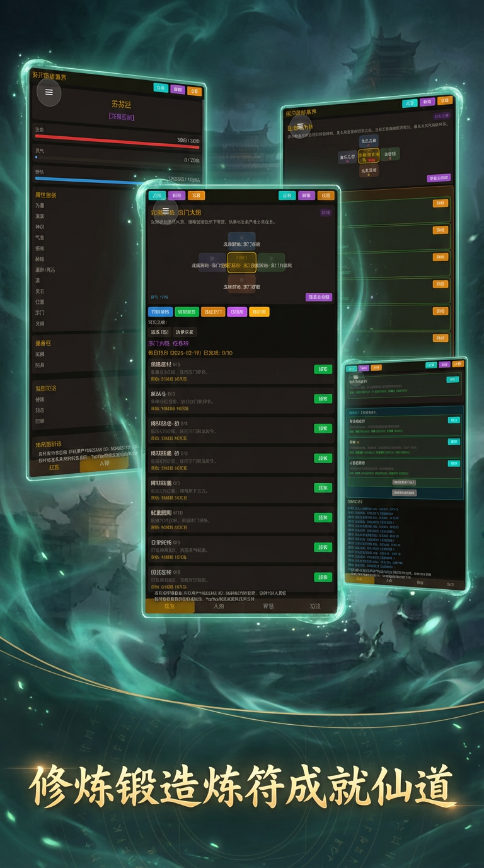Open the hamburger menu on the upper-right phone
484x868 pixels.
[x=301, y=125]
